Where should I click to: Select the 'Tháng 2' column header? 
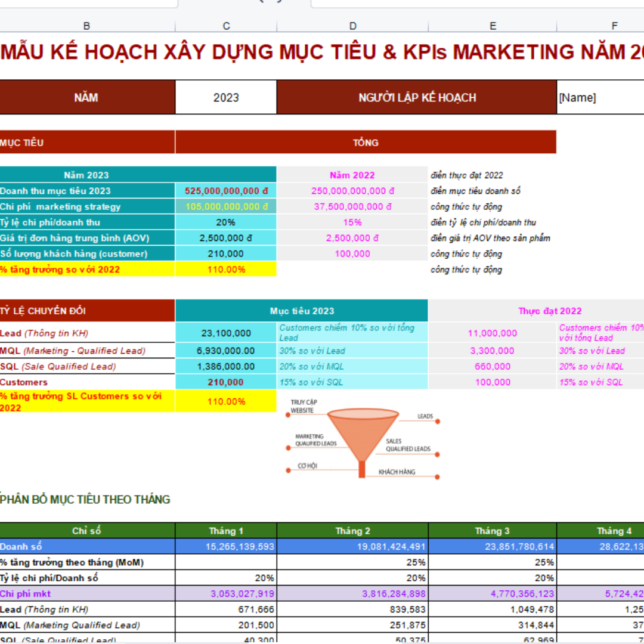click(x=352, y=531)
